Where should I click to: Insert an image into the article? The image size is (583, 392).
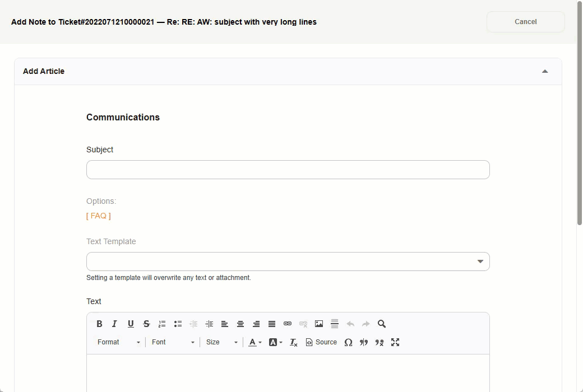pos(319,324)
